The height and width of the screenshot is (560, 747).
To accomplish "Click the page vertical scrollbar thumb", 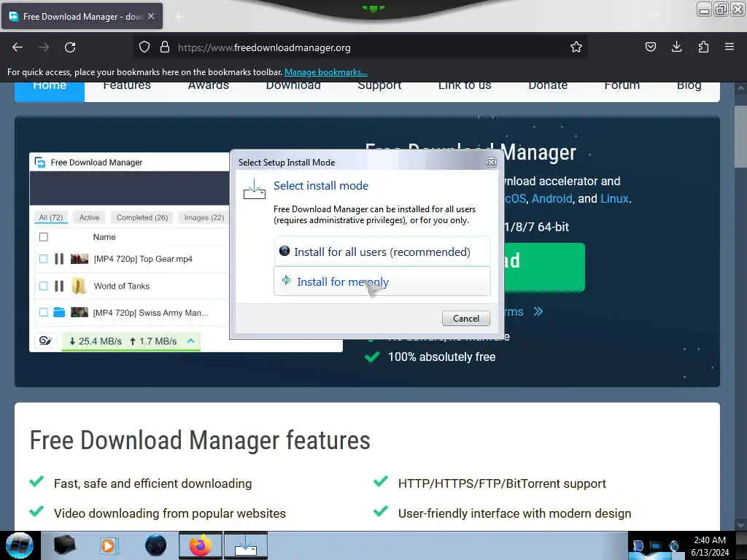I will click(x=740, y=136).
